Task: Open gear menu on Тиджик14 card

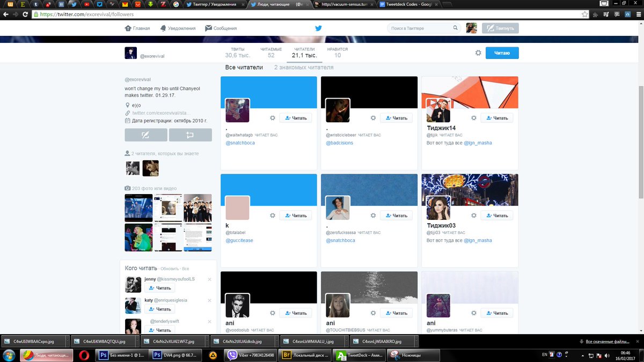Action: pos(473,118)
